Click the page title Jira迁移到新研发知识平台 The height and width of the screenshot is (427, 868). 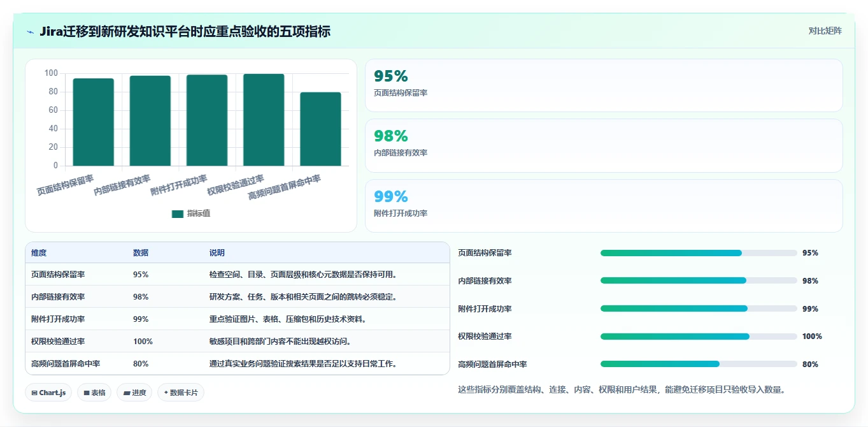tap(185, 31)
